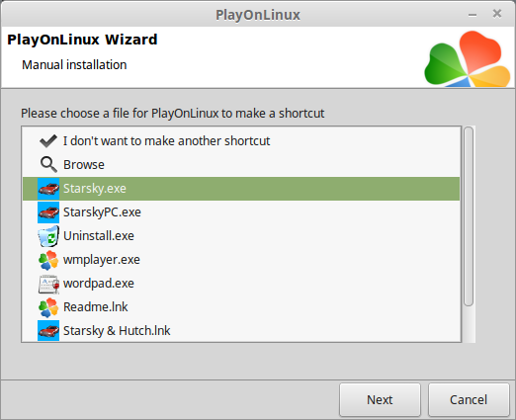Click the notepad icon for wordpad.exe
The height and width of the screenshot is (420, 516).
pyautogui.click(x=48, y=284)
